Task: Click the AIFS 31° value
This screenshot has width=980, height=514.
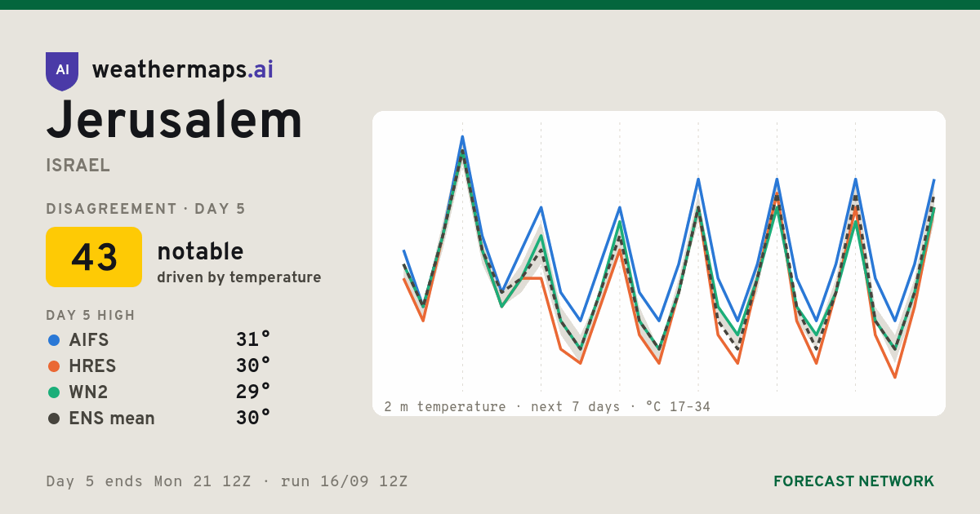Action: tap(253, 340)
